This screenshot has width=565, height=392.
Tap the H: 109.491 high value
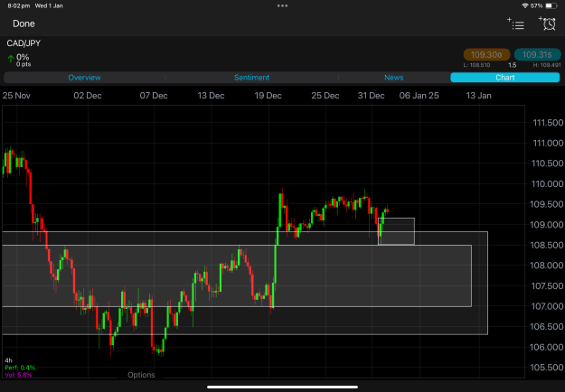point(547,65)
